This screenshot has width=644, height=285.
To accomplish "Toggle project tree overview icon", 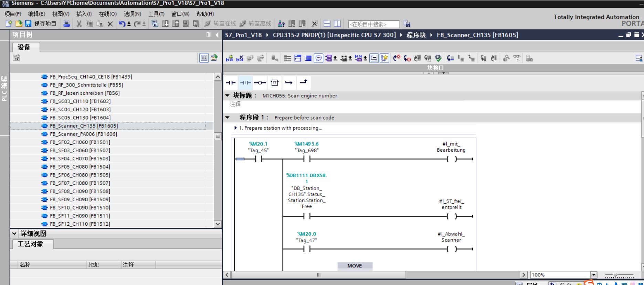I will tap(214, 58).
